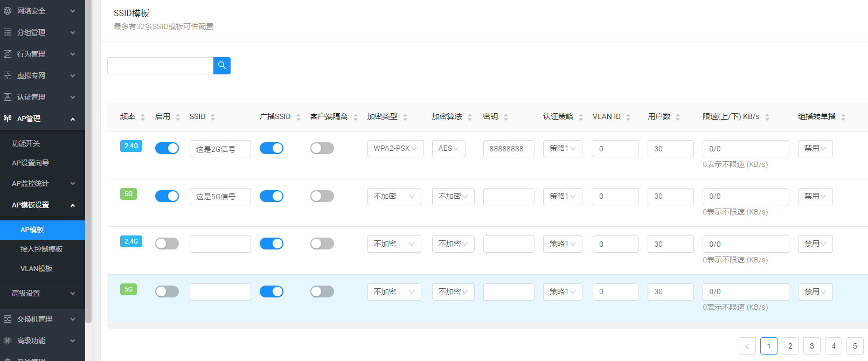Click the 88888888 key field
The height and width of the screenshot is (361, 868).
[x=509, y=149]
